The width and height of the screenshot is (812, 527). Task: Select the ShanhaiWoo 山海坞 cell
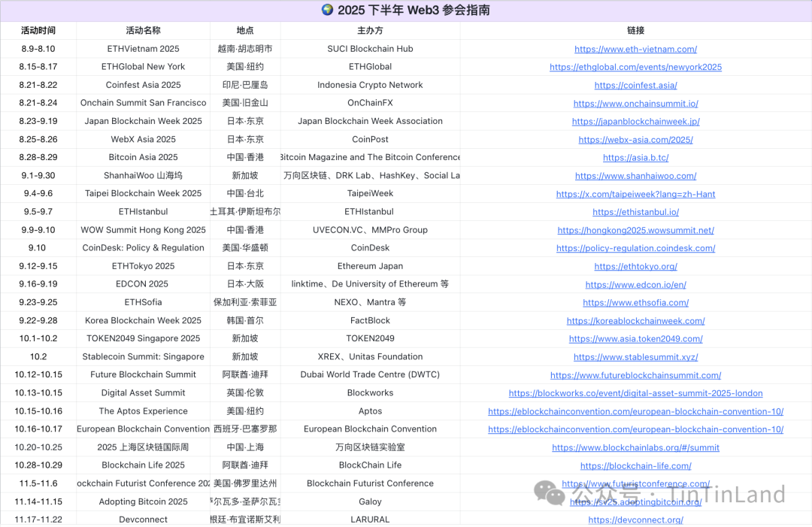(x=144, y=175)
